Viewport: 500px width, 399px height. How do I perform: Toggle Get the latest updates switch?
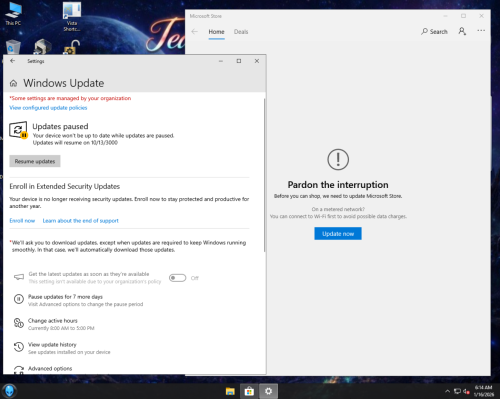pyautogui.click(x=177, y=278)
